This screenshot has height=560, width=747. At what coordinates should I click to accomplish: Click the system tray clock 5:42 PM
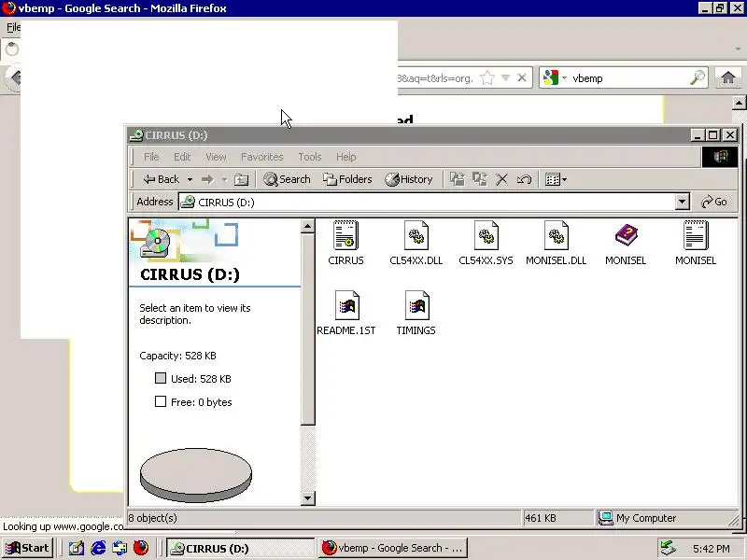coord(712,549)
